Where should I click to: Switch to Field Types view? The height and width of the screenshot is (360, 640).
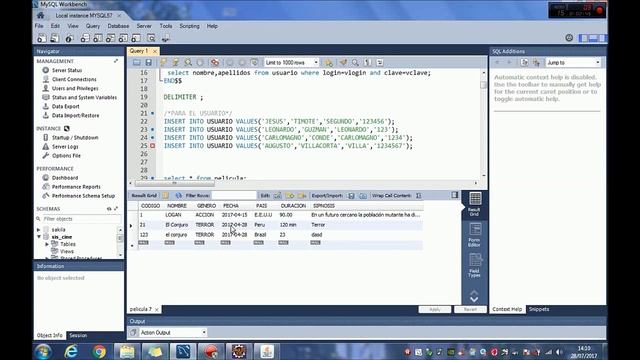tap(474, 266)
